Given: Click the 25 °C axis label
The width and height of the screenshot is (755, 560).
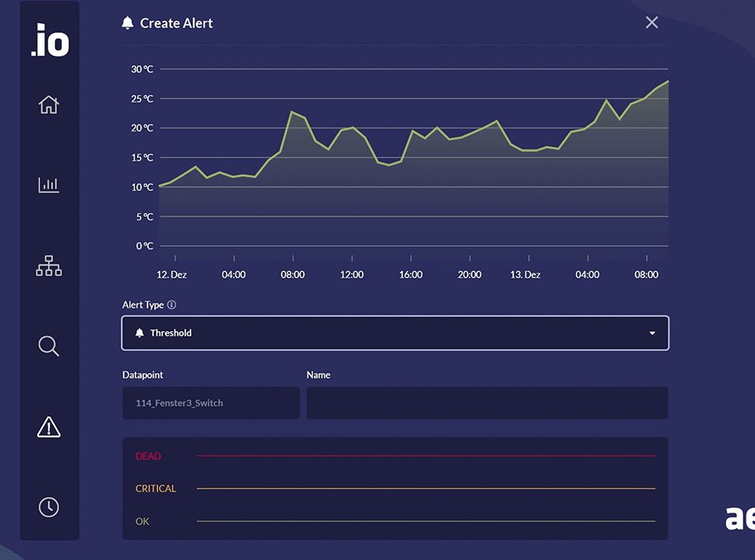Looking at the screenshot, I should click(142, 99).
